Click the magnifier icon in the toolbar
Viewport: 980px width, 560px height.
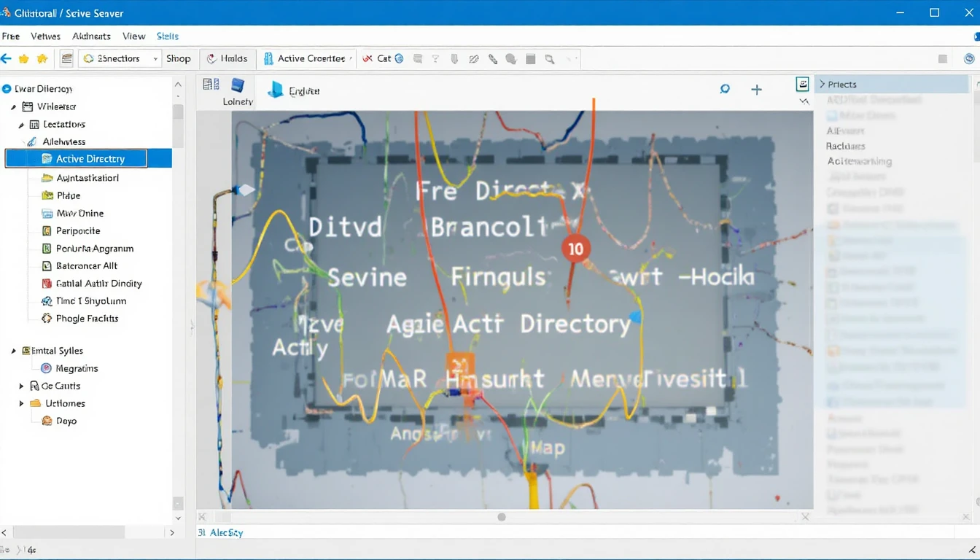click(550, 59)
